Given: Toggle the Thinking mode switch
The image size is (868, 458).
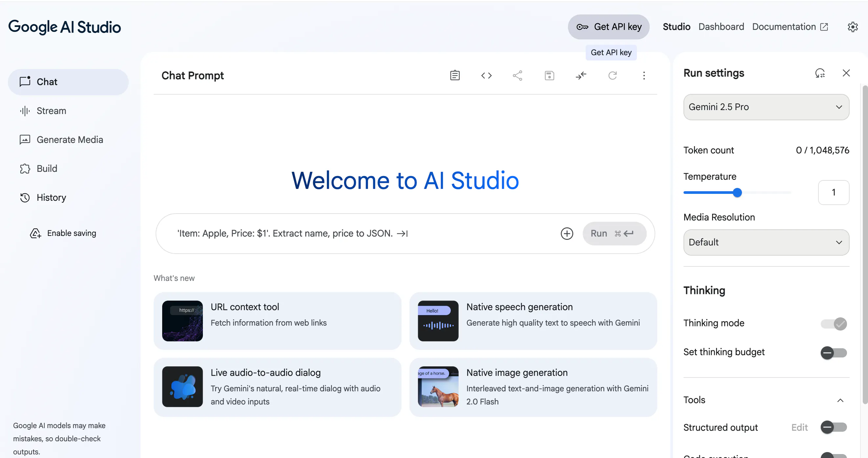Looking at the screenshot, I should tap(834, 324).
